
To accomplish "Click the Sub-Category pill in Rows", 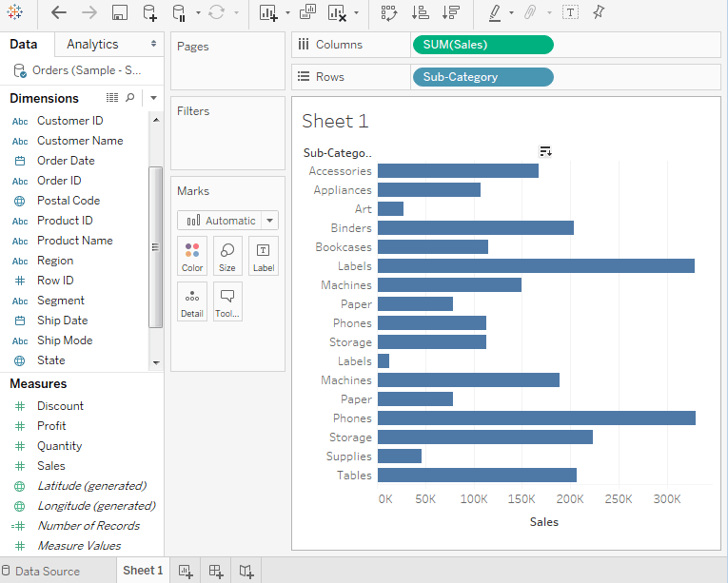I will pyautogui.click(x=482, y=77).
